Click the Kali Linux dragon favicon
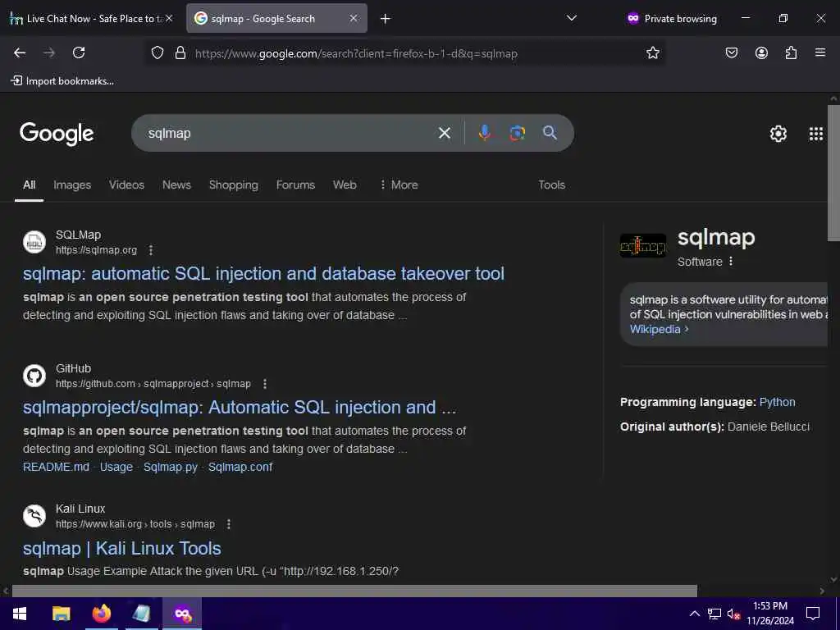 point(34,517)
